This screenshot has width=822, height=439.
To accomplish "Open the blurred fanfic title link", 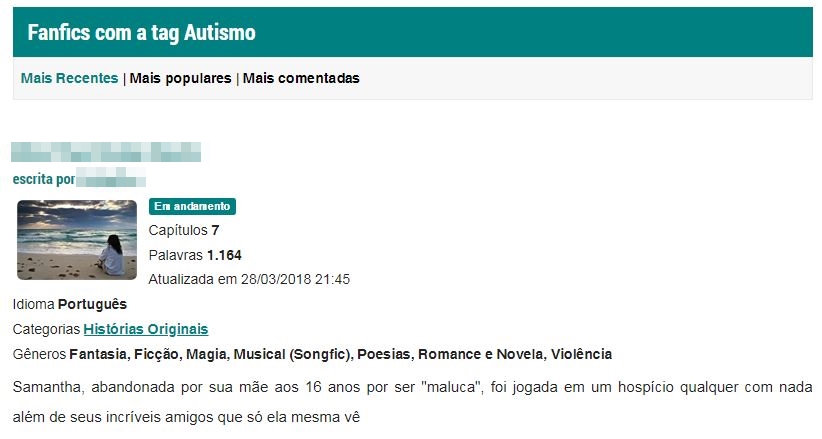I will pos(106,152).
